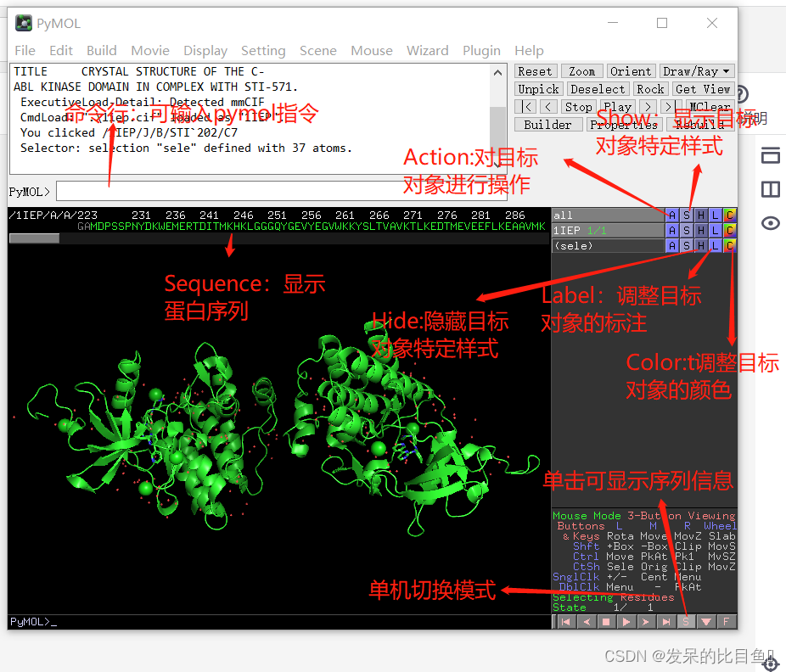Open Color menu (C) for 'all'
The height and width of the screenshot is (672, 786).
coord(729,216)
